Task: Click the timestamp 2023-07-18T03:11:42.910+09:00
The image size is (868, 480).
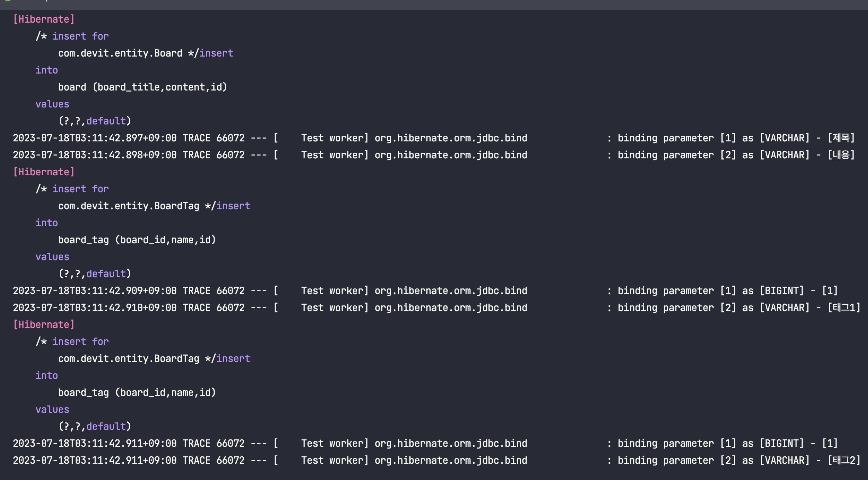Action: coord(95,308)
